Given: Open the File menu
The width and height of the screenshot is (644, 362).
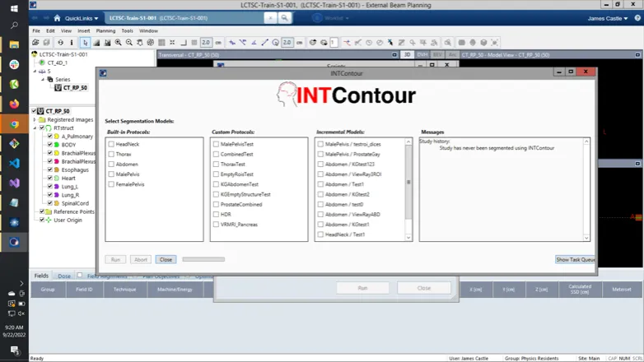Looking at the screenshot, I should point(36,30).
